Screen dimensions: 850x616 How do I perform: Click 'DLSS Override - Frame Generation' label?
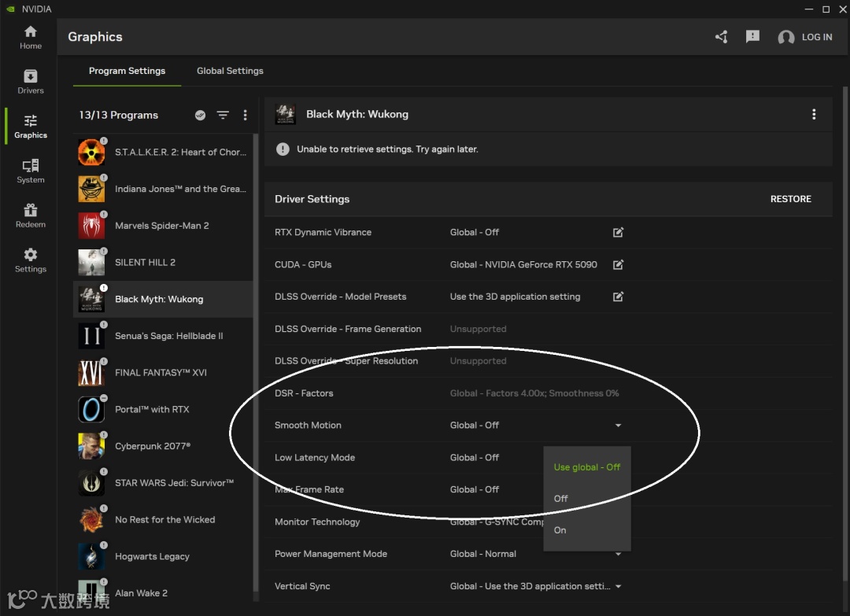pos(348,329)
